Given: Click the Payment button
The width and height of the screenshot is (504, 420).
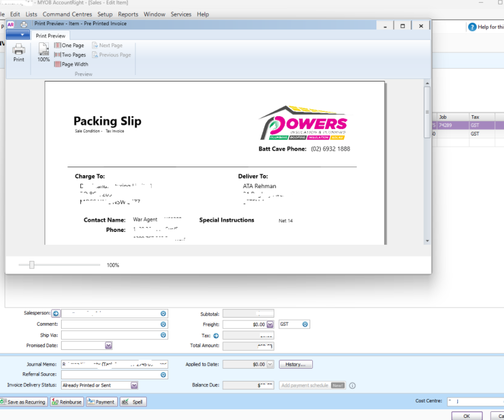Looking at the screenshot, I should pyautogui.click(x=101, y=402).
